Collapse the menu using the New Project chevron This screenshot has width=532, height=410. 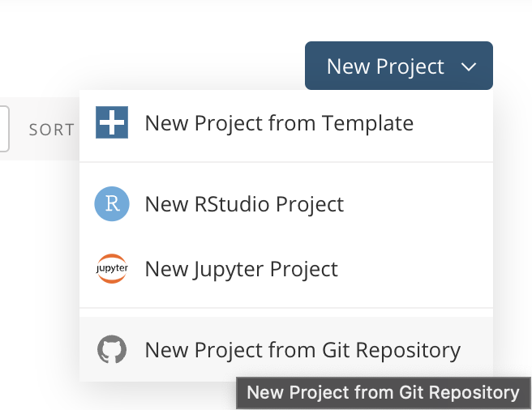pos(469,66)
